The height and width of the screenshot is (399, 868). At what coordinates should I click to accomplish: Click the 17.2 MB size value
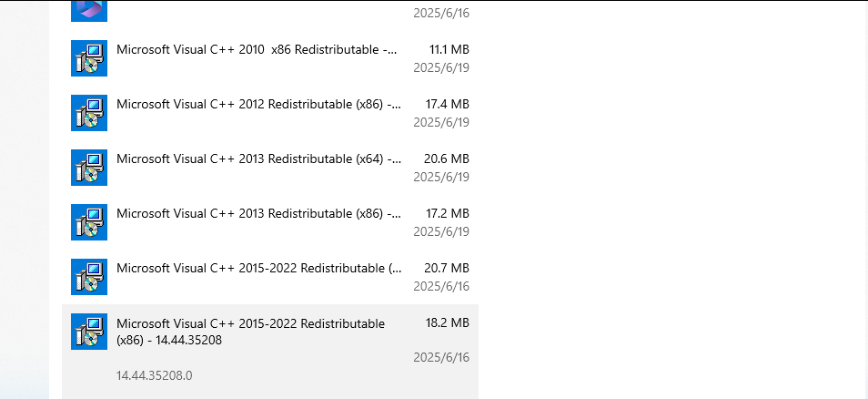(x=448, y=213)
